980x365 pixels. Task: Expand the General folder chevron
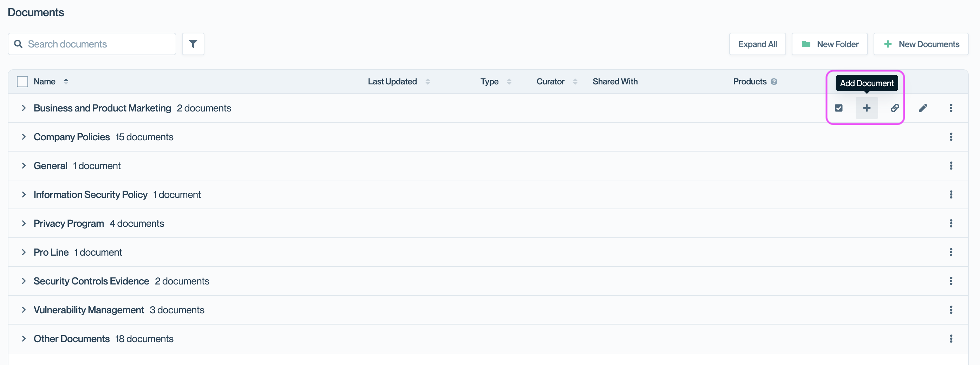click(24, 166)
